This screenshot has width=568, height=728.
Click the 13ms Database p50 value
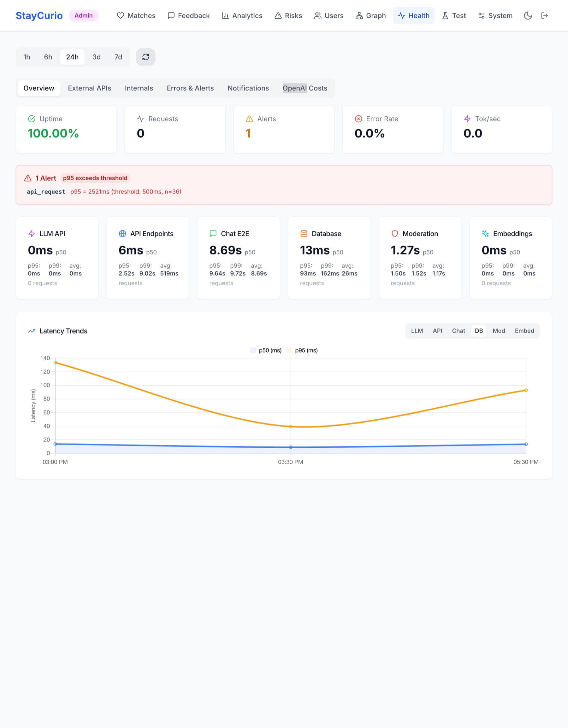315,250
